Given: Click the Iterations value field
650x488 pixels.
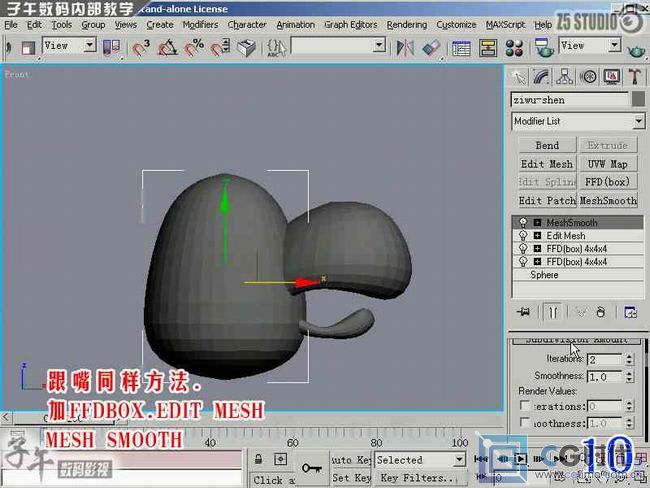Looking at the screenshot, I should point(605,359).
